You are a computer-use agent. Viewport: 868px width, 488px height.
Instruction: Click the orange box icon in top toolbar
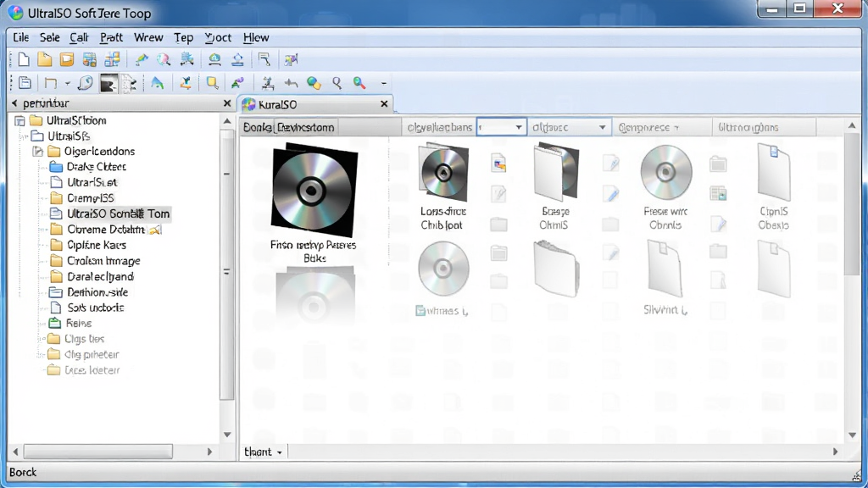(67, 59)
